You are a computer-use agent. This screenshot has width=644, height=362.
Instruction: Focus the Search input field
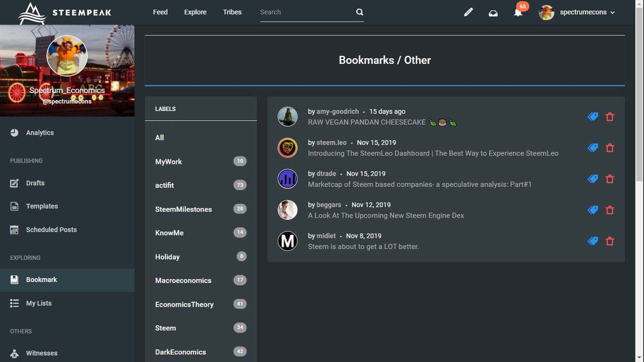coord(306,12)
